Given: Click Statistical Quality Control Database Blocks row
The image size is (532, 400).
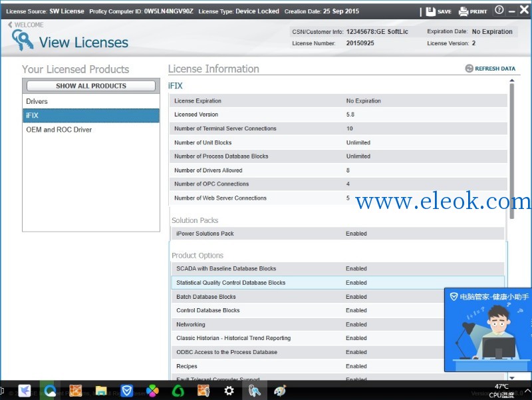Looking at the screenshot, I should coord(338,282).
